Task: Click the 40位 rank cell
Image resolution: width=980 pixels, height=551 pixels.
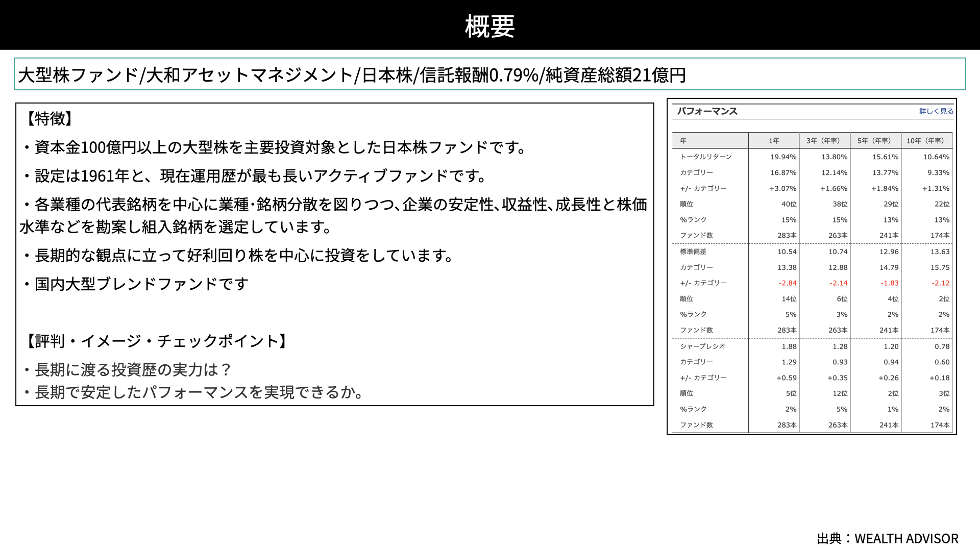Action: [789, 204]
